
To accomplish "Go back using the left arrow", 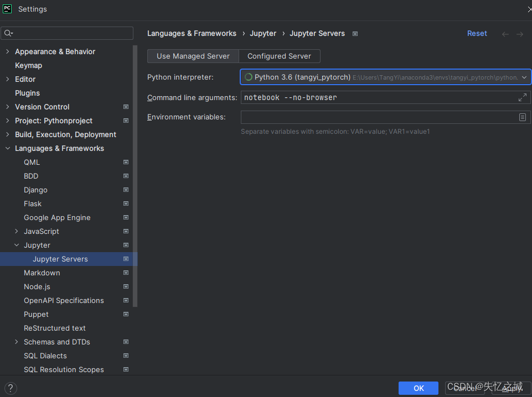I will coord(505,34).
